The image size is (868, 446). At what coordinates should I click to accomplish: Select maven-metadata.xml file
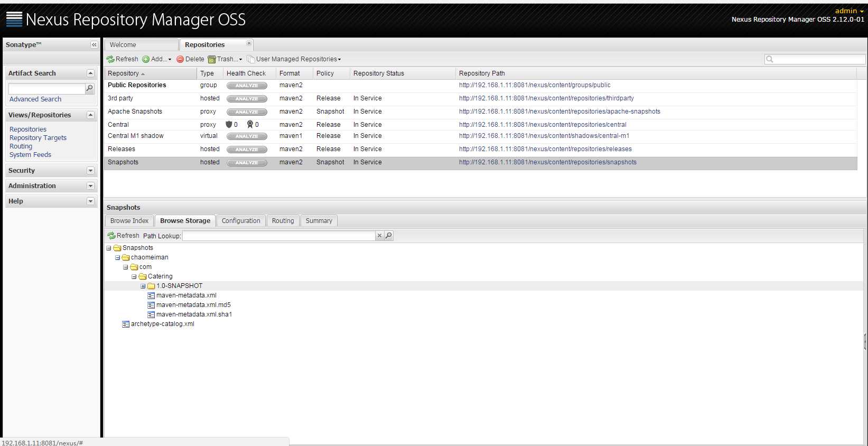click(x=186, y=295)
